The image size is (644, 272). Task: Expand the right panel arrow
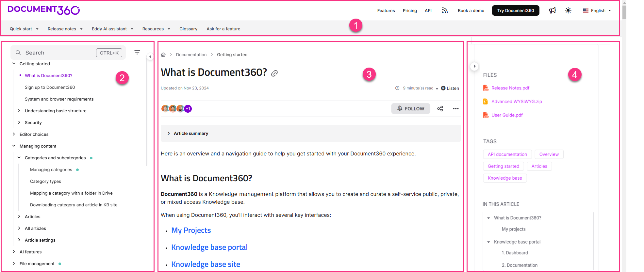coord(474,66)
